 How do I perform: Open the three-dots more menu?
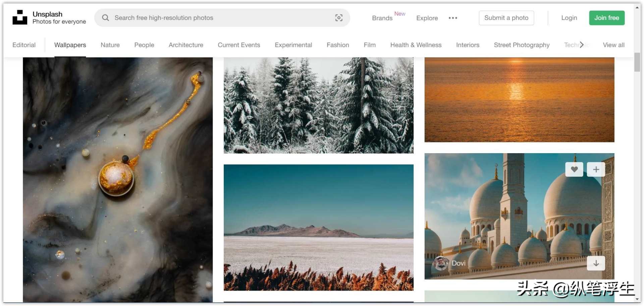(453, 18)
